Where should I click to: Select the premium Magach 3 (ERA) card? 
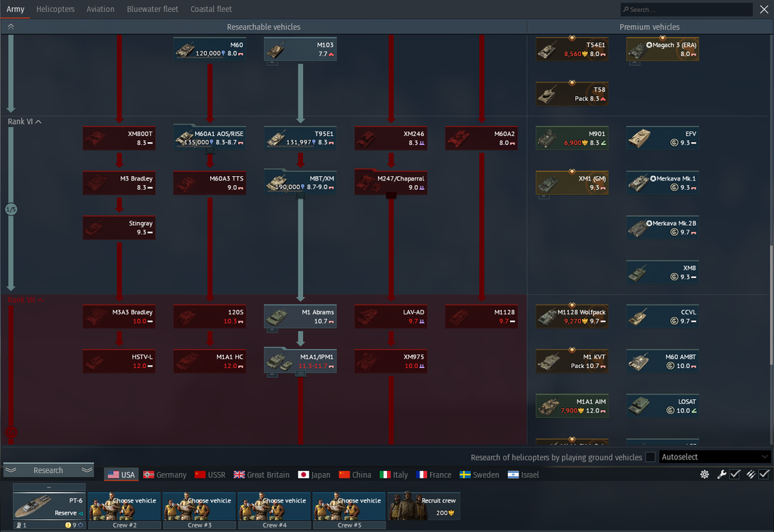pyautogui.click(x=662, y=49)
